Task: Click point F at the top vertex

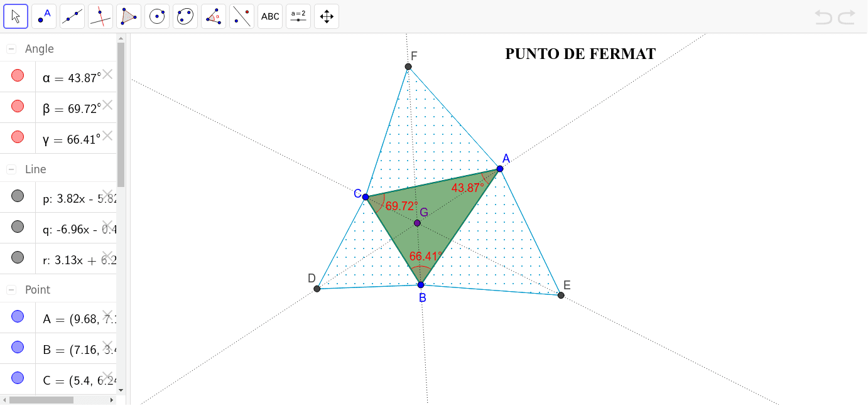Action: pyautogui.click(x=408, y=67)
